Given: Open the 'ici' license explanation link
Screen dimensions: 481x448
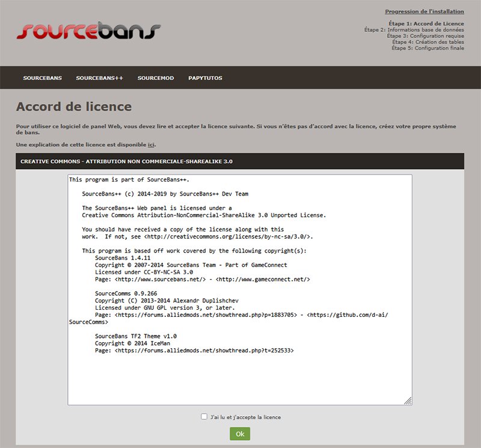Looking at the screenshot, I should point(152,145).
